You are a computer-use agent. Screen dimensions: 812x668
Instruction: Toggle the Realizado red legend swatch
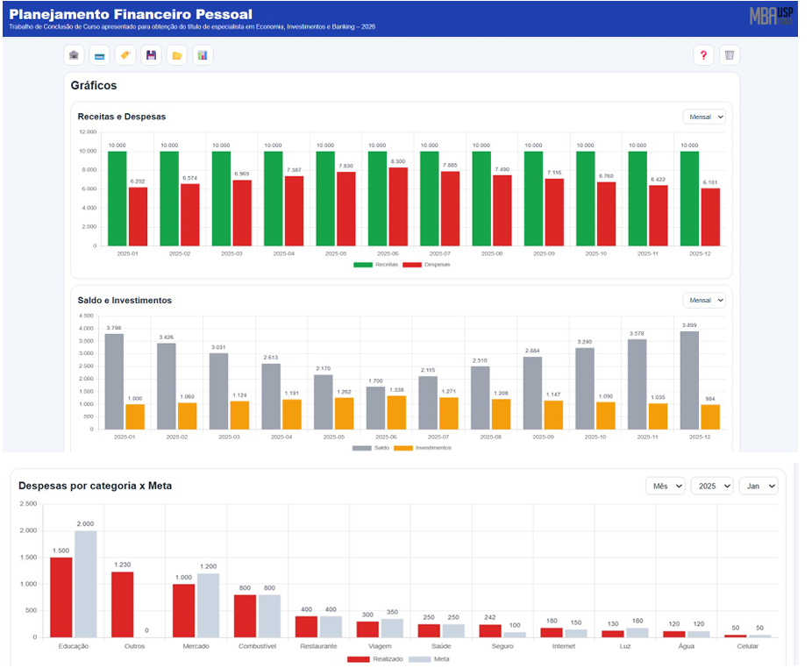point(359,659)
